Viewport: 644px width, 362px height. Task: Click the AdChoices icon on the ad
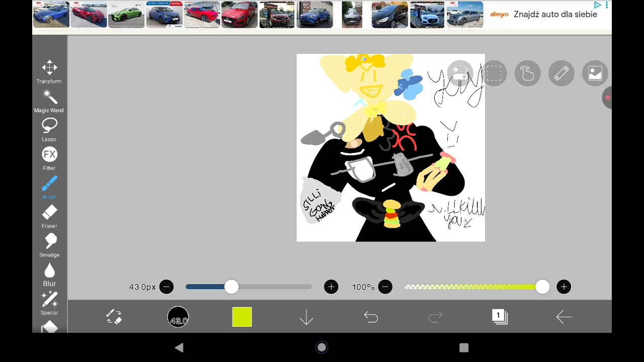(598, 5)
